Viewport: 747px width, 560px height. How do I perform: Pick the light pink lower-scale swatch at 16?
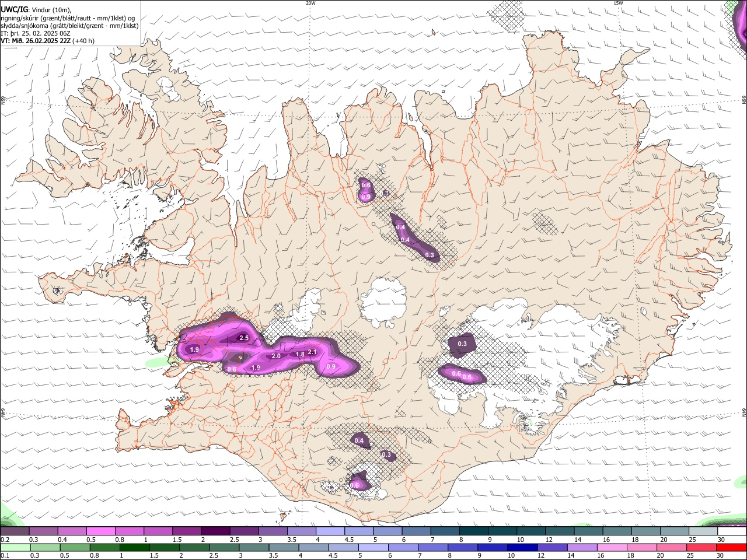[x=613, y=547]
